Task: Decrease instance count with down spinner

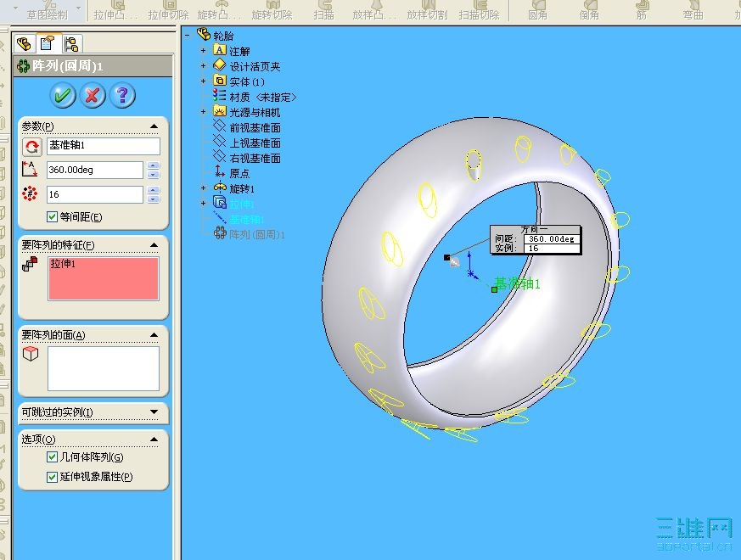Action: (x=153, y=199)
